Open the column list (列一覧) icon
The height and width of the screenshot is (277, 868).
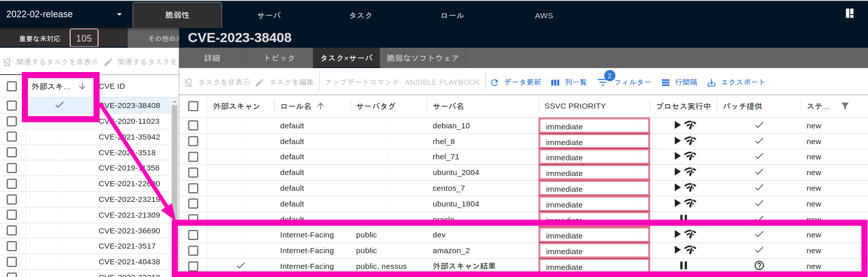pos(555,83)
